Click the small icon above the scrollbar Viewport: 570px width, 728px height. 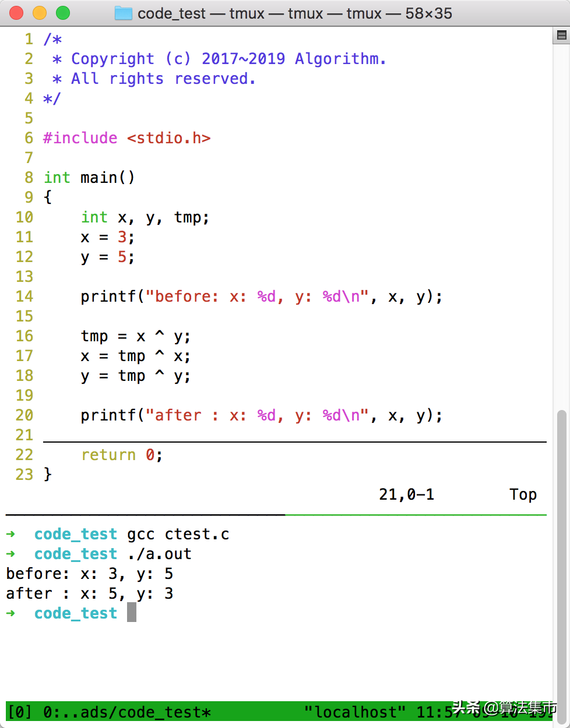coord(562,36)
